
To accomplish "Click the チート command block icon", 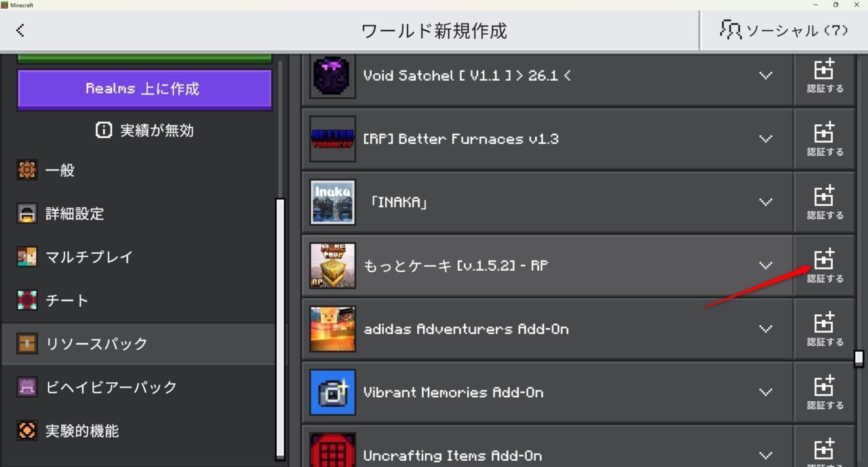I will pyautogui.click(x=27, y=301).
